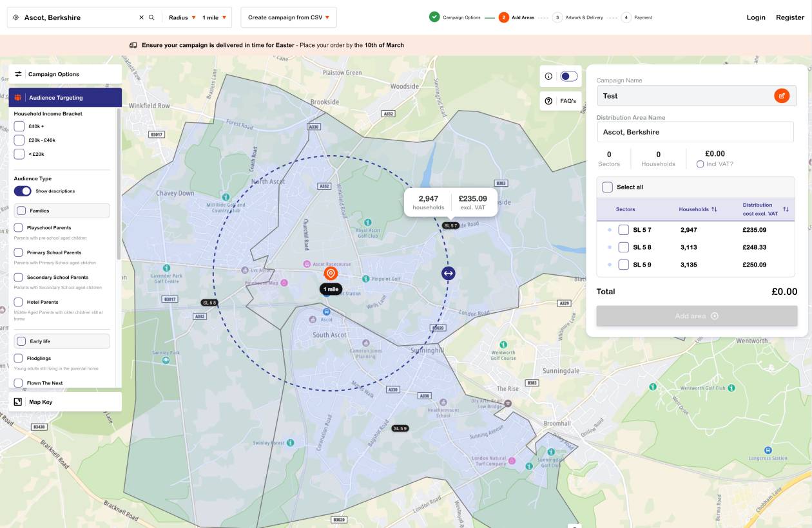
Task: Click the orange edit campaign name icon
Action: pyautogui.click(x=781, y=96)
